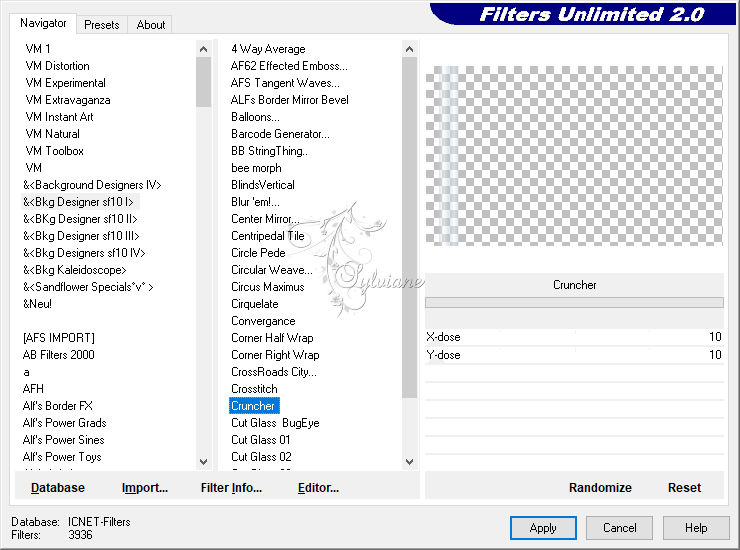This screenshot has height=550, width=740.
Task: Select VM Distortion category
Action: click(x=58, y=66)
